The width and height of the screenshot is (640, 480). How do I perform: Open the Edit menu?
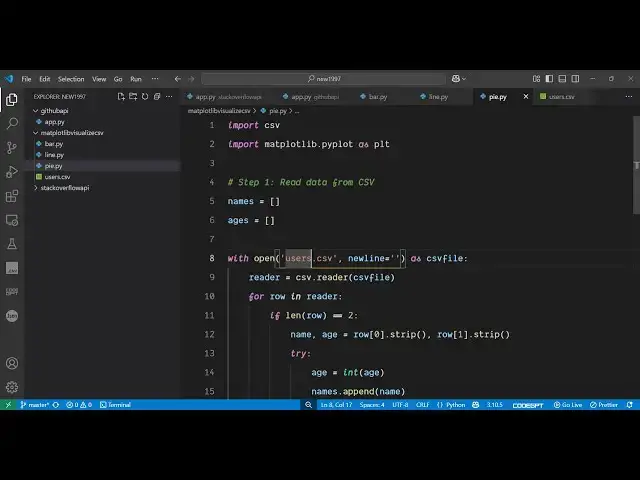point(44,79)
